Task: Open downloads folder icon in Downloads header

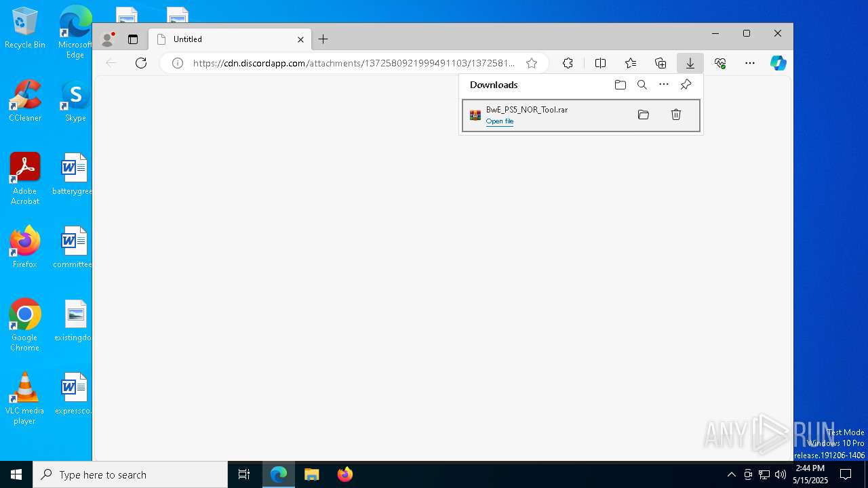Action: (x=620, y=85)
